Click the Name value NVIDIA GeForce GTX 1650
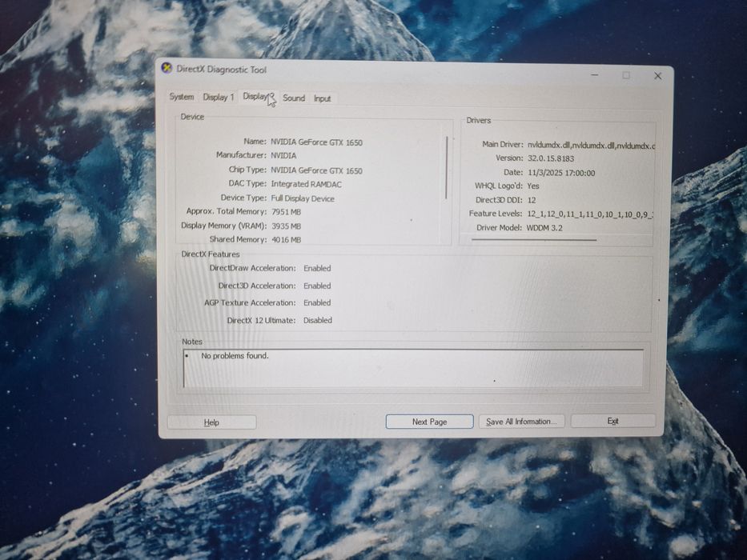Viewport: 747px width, 560px height. pos(316,142)
